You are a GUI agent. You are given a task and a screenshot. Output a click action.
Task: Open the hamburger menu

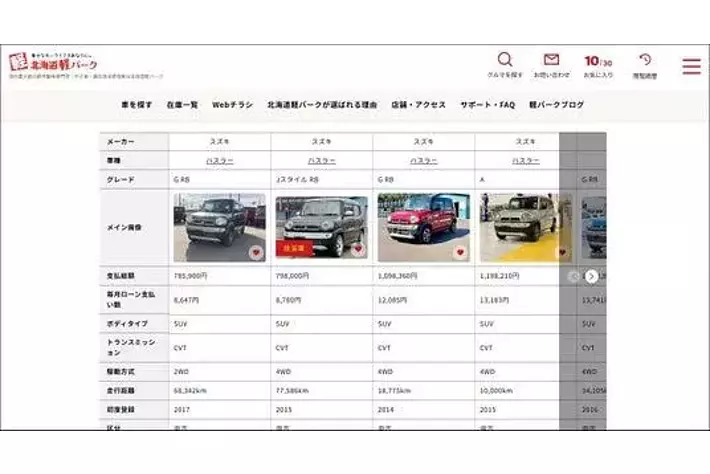pyautogui.click(x=691, y=66)
